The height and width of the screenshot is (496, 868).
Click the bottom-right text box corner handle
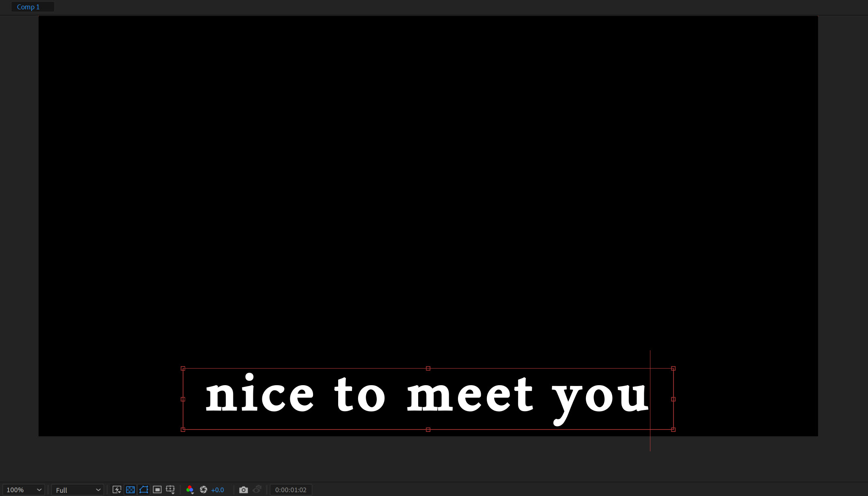(673, 429)
